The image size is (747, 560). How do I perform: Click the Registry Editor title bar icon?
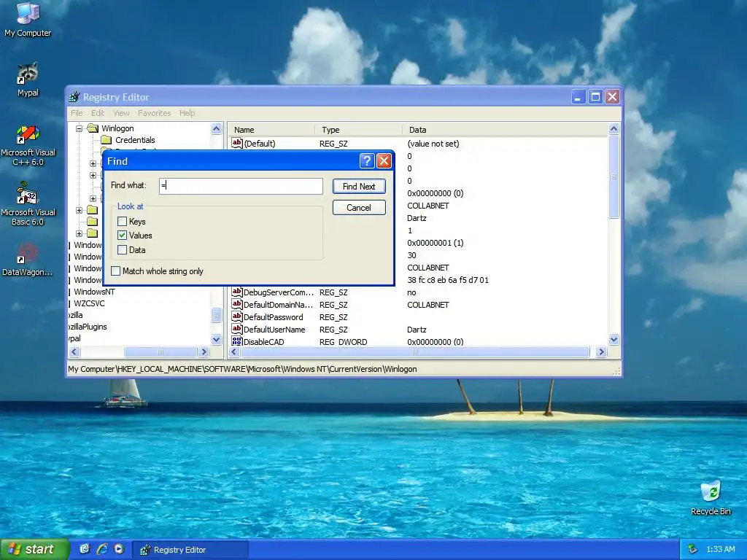(x=74, y=97)
